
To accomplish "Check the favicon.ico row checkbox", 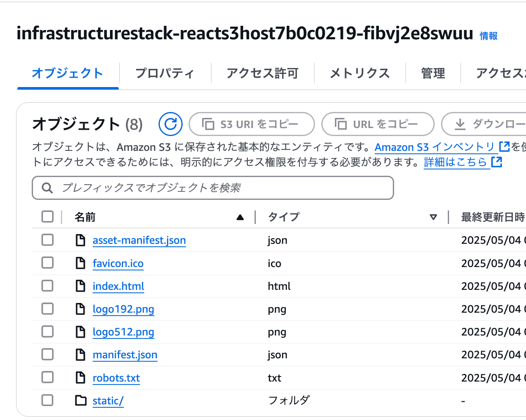I will pos(48,263).
